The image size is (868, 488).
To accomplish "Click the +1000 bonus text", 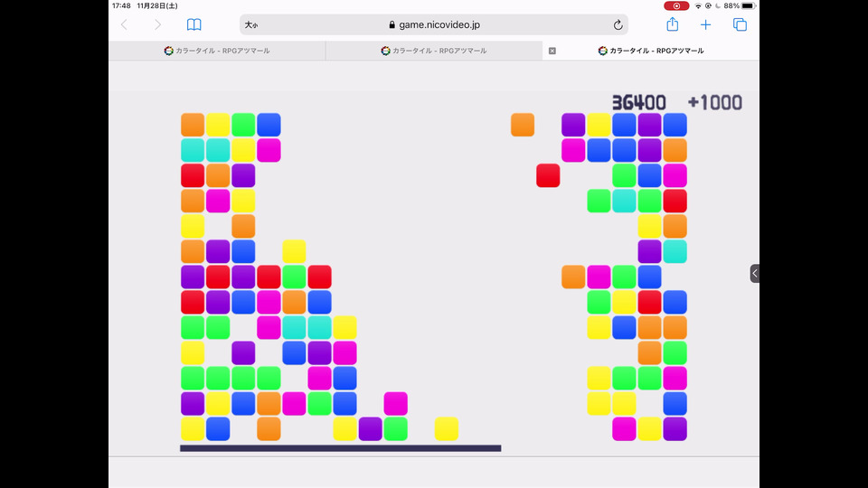I will click(x=714, y=102).
